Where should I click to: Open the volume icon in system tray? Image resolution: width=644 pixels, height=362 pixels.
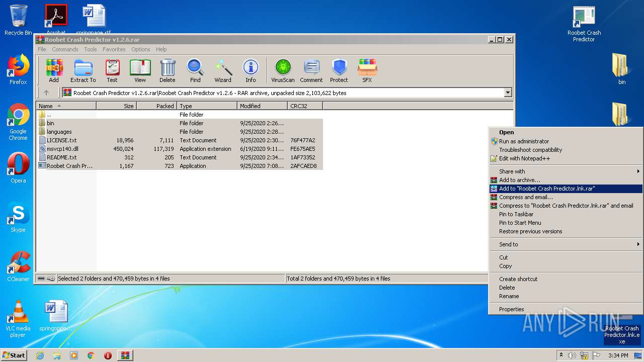pyautogui.click(x=572, y=355)
